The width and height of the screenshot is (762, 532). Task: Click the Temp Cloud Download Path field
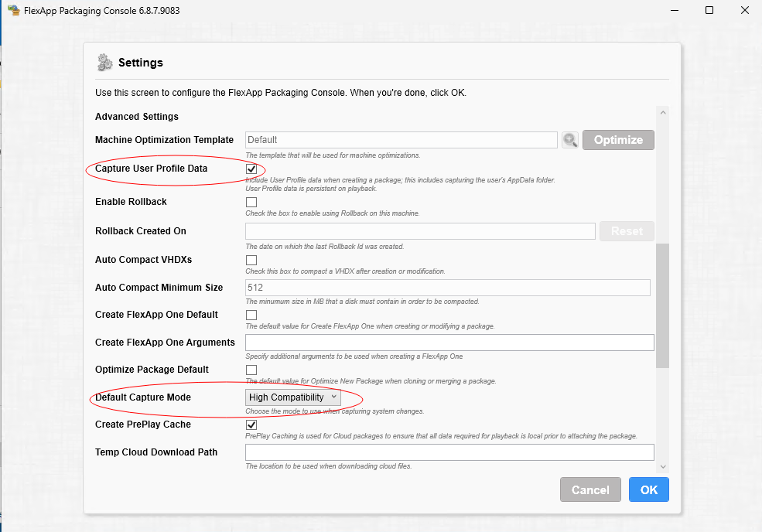pyautogui.click(x=449, y=452)
